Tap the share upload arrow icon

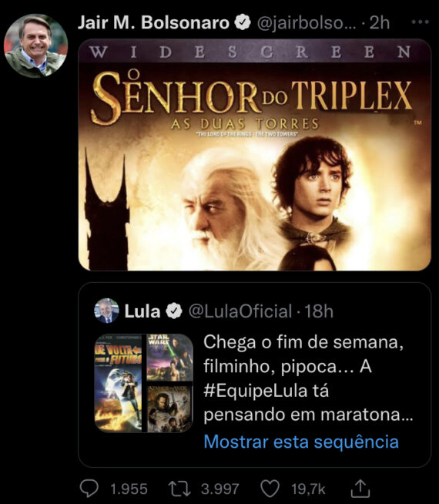tap(360, 489)
